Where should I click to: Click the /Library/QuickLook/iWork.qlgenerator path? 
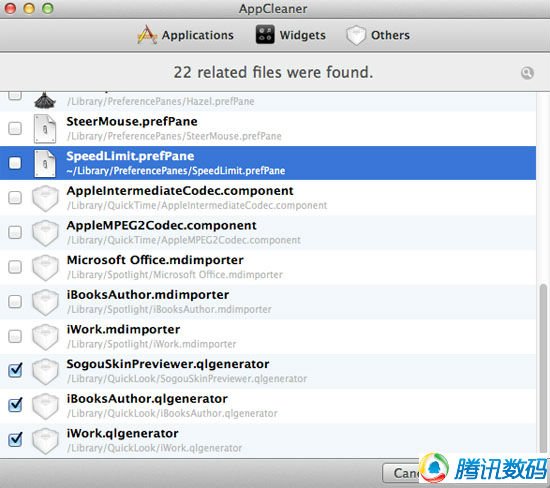tap(154, 448)
